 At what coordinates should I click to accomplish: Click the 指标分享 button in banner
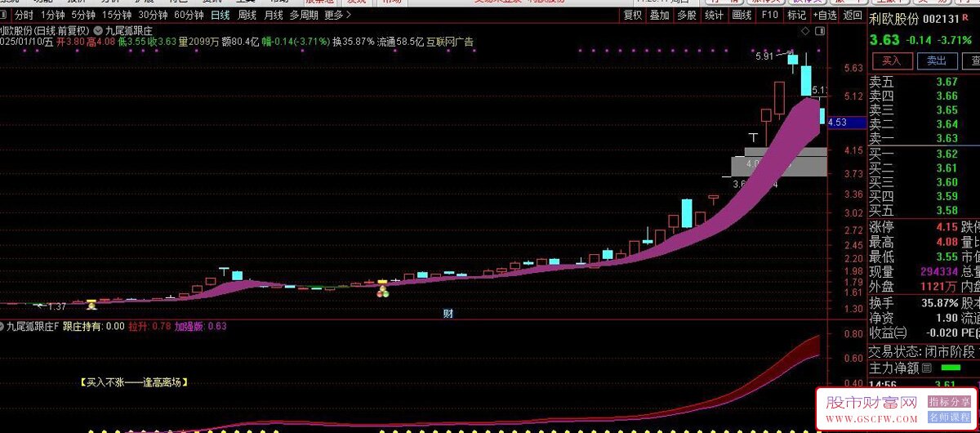pyautogui.click(x=948, y=402)
